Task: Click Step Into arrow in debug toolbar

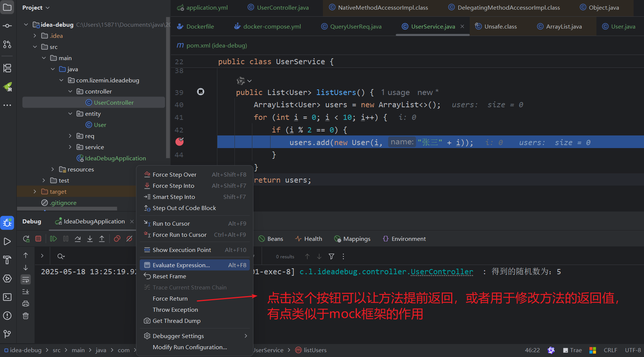Action: (x=90, y=239)
